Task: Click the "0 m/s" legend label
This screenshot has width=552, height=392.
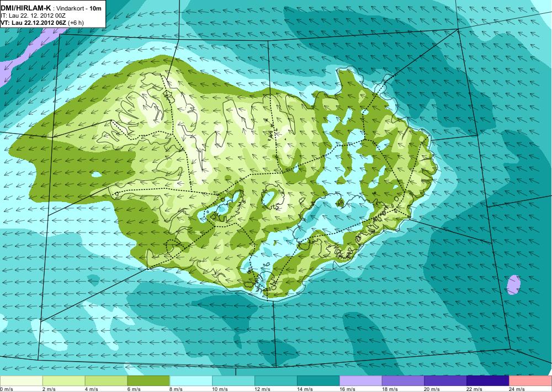Action: click(7, 389)
